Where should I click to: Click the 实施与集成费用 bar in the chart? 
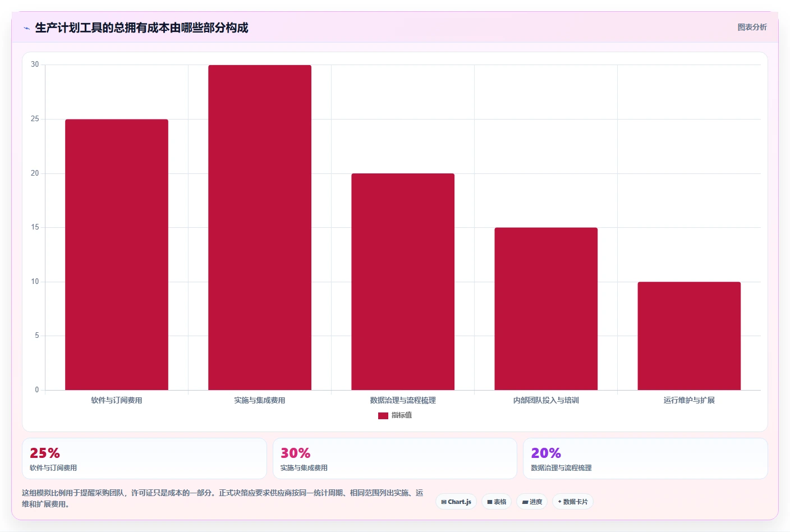(260, 228)
